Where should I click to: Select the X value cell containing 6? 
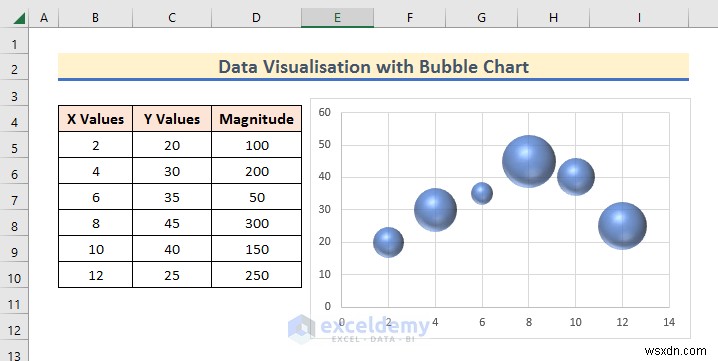(x=95, y=197)
